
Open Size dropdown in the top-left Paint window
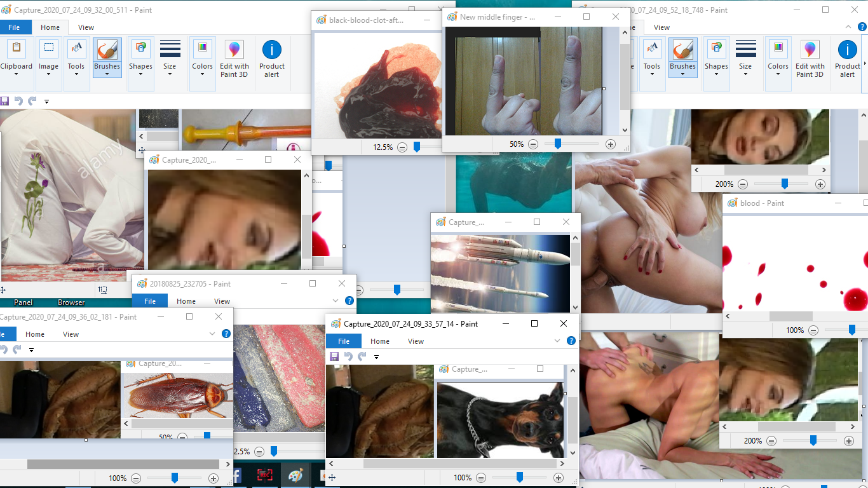click(x=170, y=57)
